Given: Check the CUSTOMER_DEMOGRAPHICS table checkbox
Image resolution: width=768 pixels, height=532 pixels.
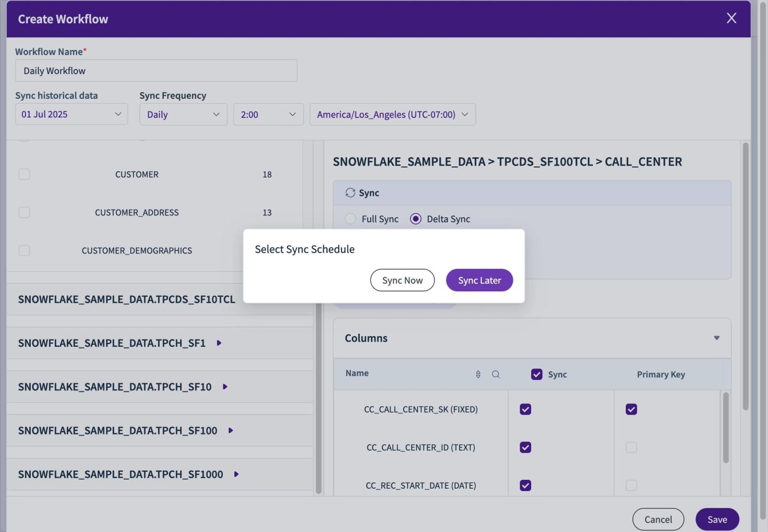Looking at the screenshot, I should (x=24, y=250).
